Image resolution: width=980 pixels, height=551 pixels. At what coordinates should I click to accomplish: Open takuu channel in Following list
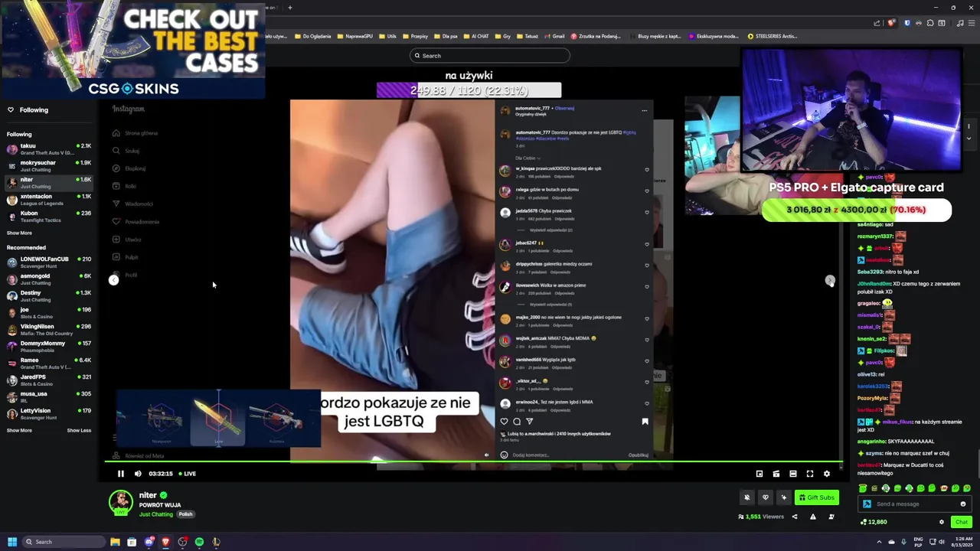pos(49,148)
